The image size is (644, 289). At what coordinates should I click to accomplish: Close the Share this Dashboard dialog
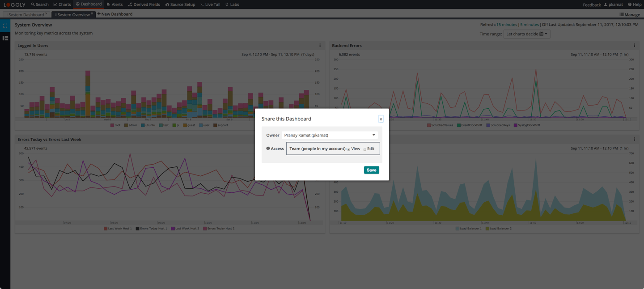click(x=381, y=119)
